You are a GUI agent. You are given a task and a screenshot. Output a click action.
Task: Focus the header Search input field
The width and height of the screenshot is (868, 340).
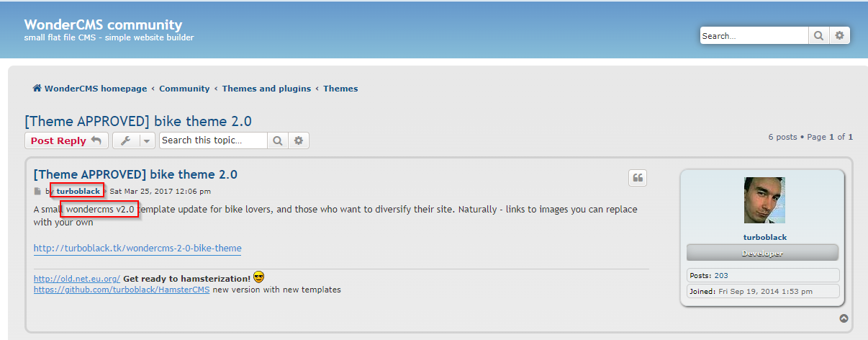[754, 35]
